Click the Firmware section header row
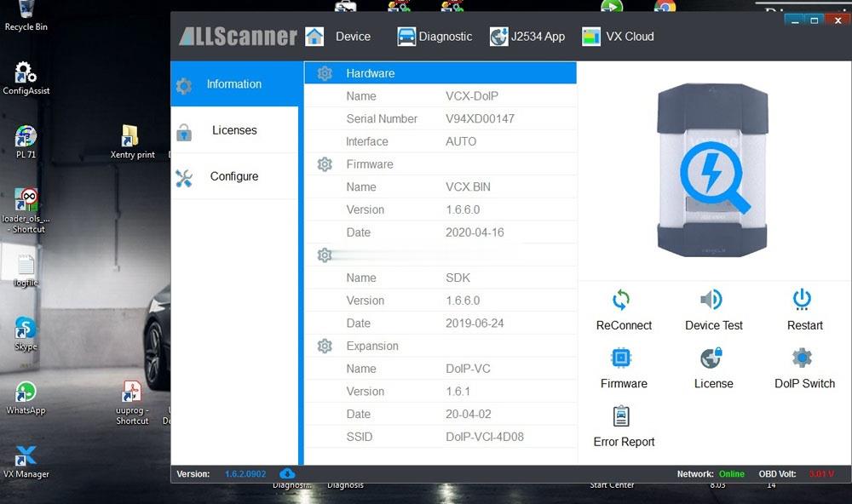The height and width of the screenshot is (504, 852). click(440, 164)
